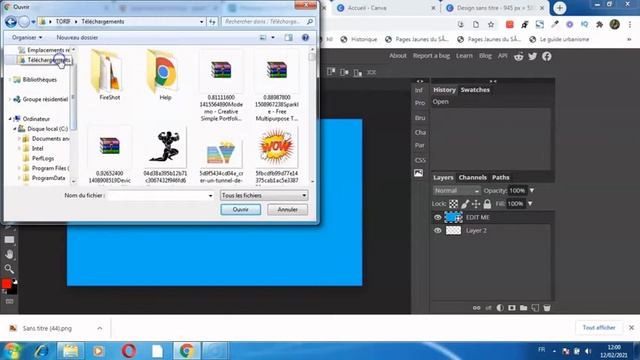Go back with the dialog's back arrow

(x=11, y=22)
